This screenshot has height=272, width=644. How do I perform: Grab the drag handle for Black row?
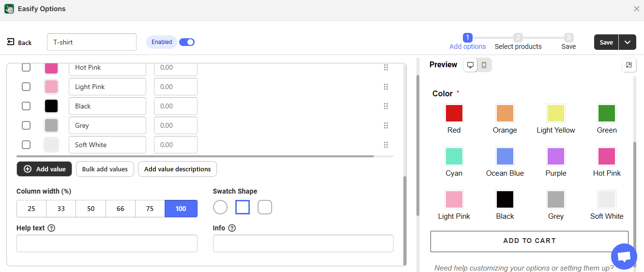coord(386,106)
